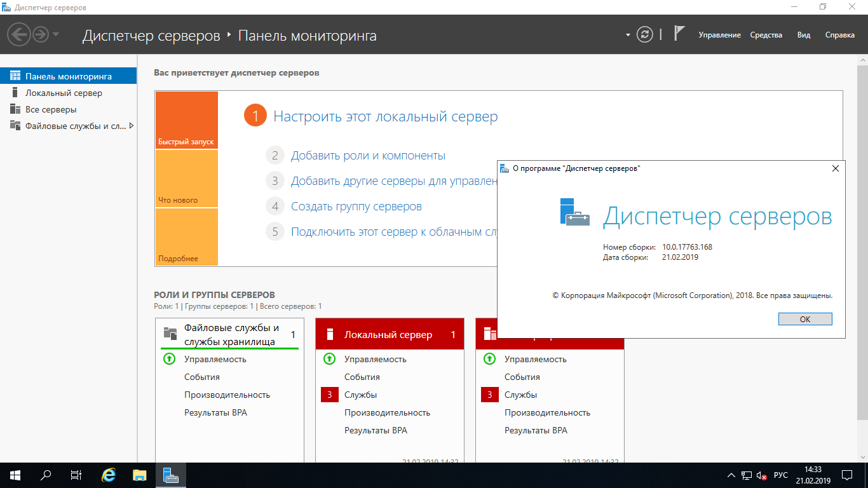Click the volume icon in system tray
Screen dimensions: 868x488
(761, 475)
